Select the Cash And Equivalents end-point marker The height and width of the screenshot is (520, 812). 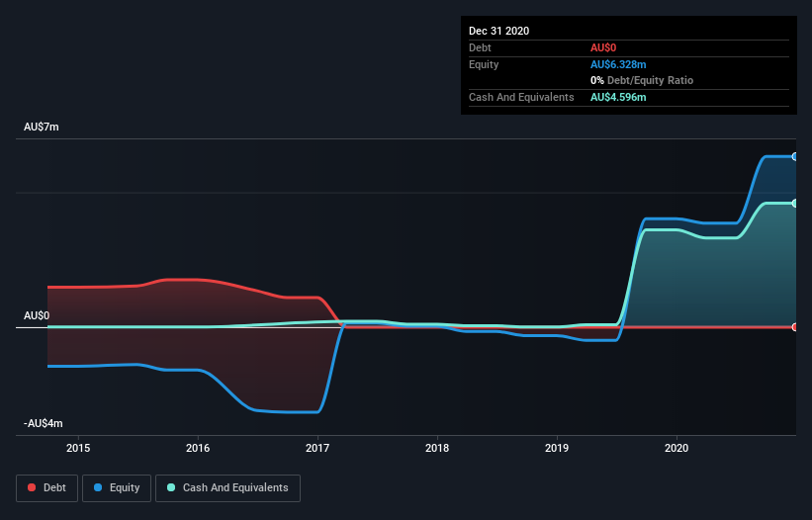click(x=794, y=204)
